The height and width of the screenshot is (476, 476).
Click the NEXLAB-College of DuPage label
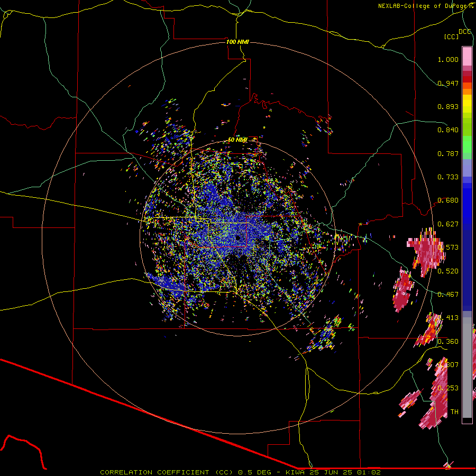[x=424, y=6]
